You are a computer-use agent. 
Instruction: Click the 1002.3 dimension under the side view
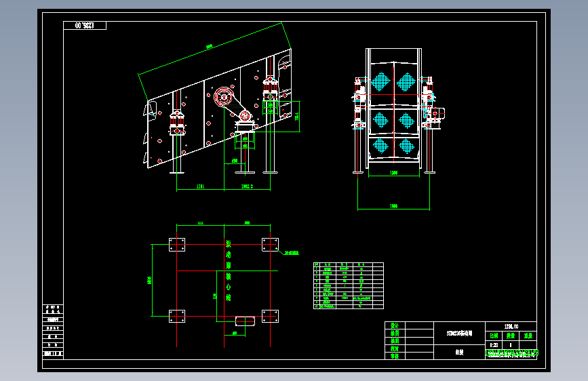[x=247, y=186]
